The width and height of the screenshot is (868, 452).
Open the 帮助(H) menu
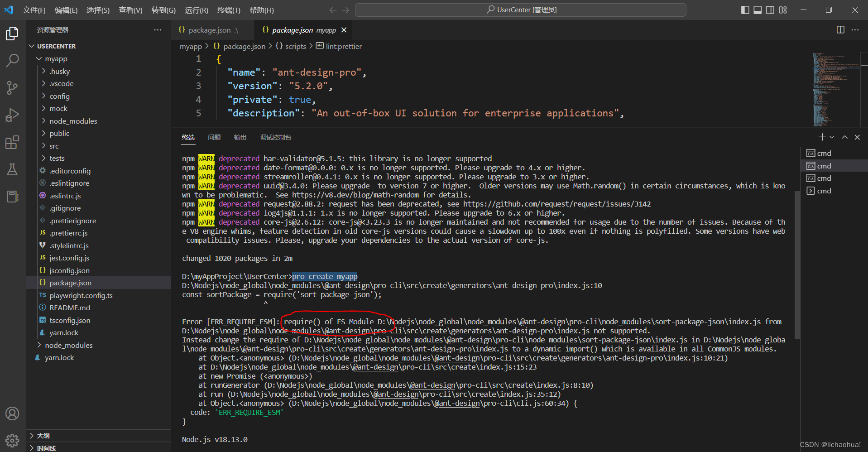(x=262, y=10)
